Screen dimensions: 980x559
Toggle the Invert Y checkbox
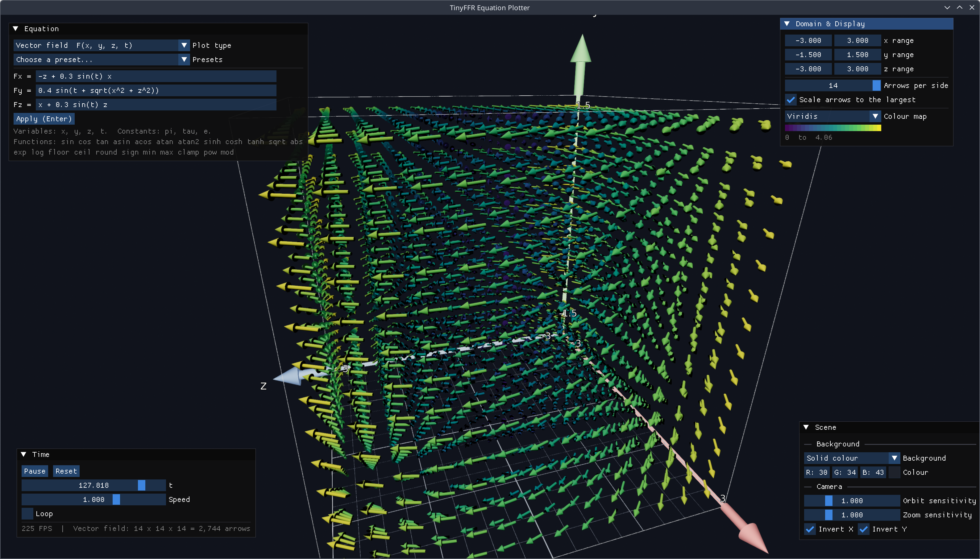[864, 529]
